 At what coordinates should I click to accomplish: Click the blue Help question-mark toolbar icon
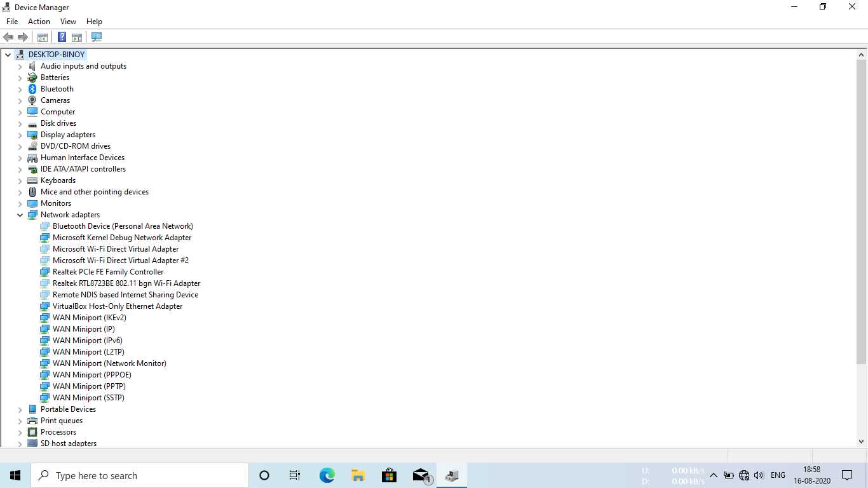(x=62, y=37)
